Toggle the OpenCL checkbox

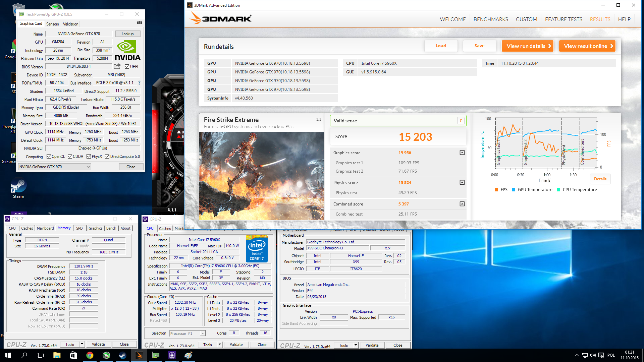49,157
